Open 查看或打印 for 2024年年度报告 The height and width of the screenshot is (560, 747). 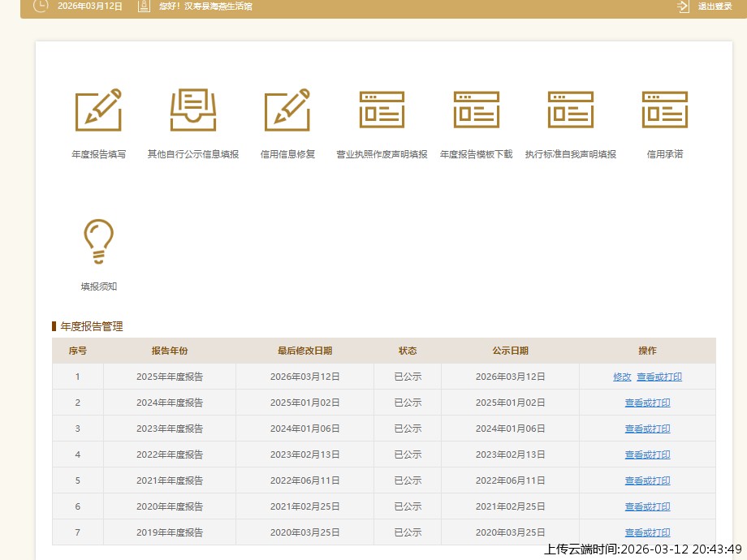pos(647,403)
